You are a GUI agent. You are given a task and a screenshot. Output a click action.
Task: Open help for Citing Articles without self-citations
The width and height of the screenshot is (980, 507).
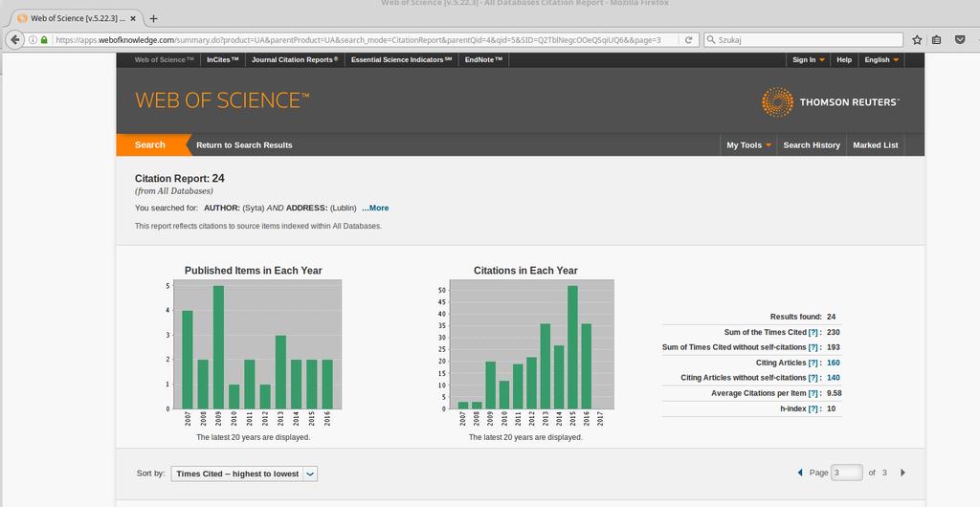(x=813, y=378)
